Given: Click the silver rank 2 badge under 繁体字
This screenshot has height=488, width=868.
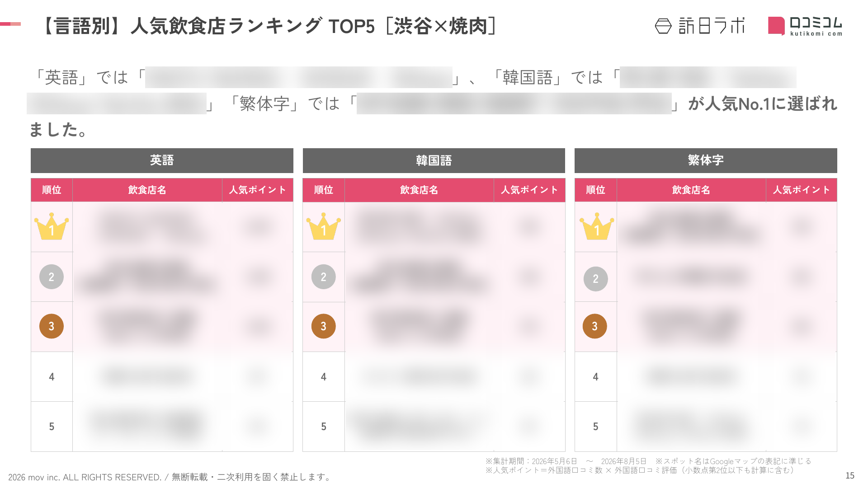Looking at the screenshot, I should click(x=596, y=279).
